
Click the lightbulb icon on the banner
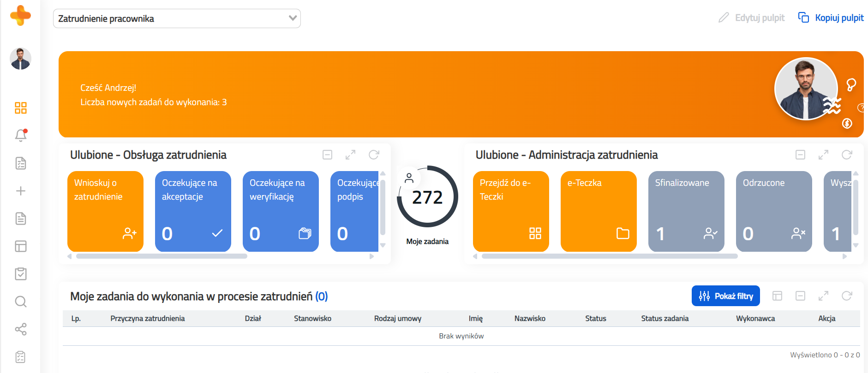[851, 84]
